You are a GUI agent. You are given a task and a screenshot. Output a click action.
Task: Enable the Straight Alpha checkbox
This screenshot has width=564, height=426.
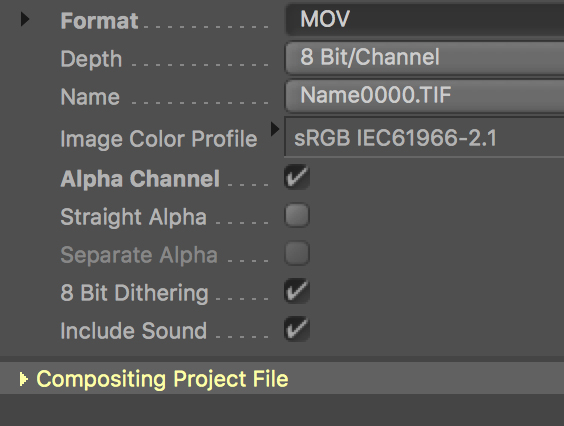[x=297, y=216]
